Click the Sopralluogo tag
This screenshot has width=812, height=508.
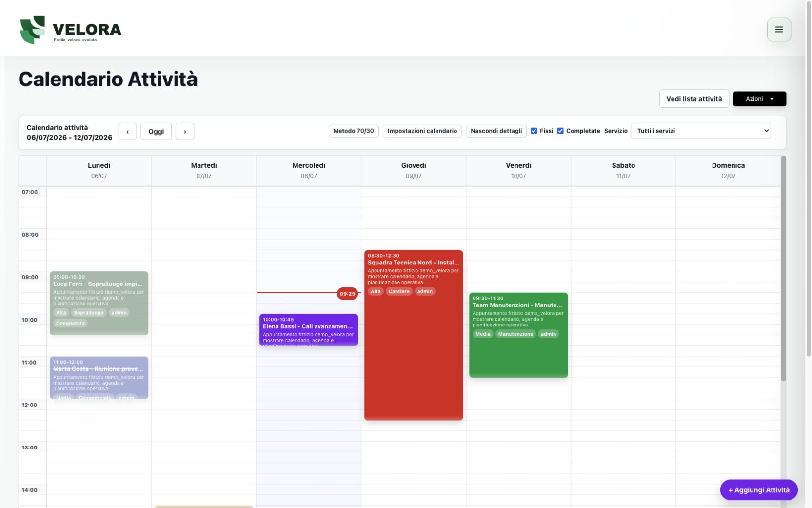(x=89, y=313)
